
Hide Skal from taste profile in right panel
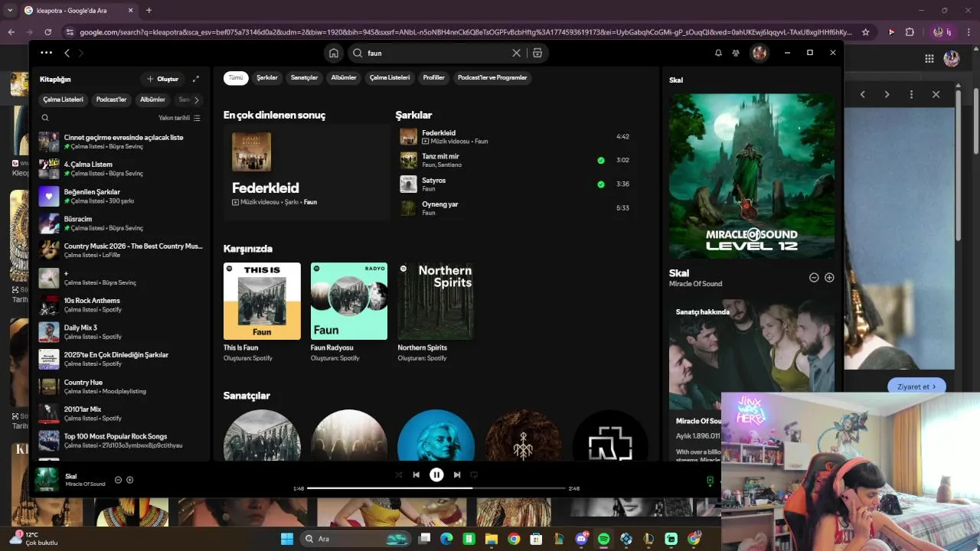coord(814,277)
